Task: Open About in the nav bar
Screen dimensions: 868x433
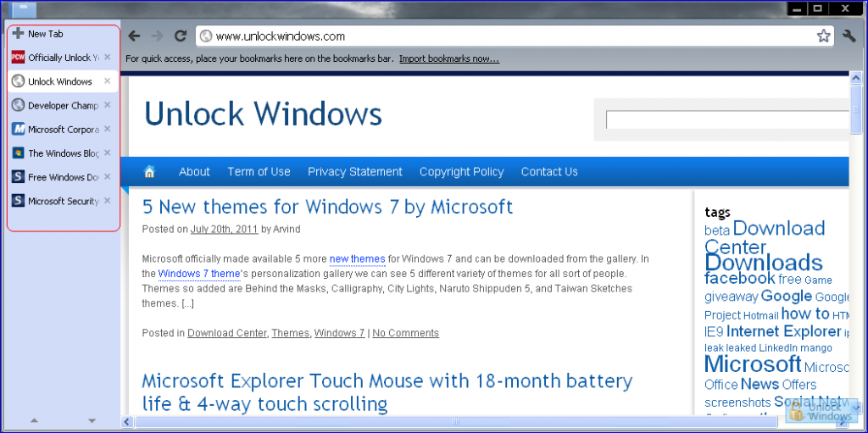Action: click(x=194, y=172)
